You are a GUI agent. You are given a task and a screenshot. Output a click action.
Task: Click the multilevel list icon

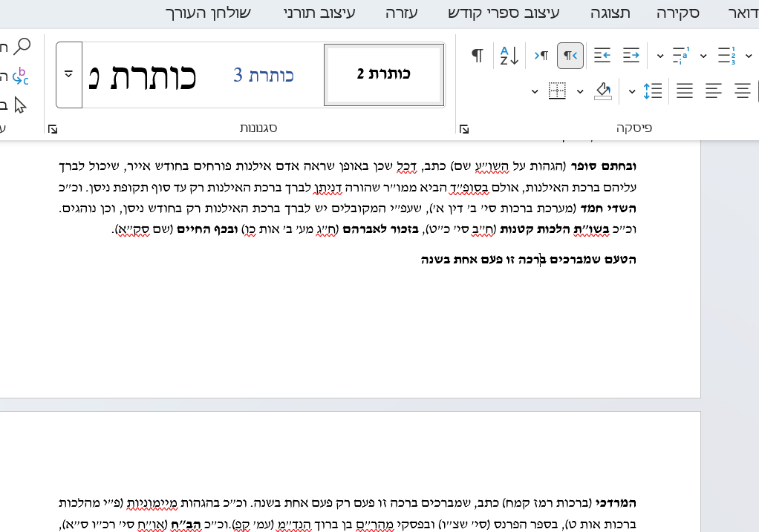681,55
